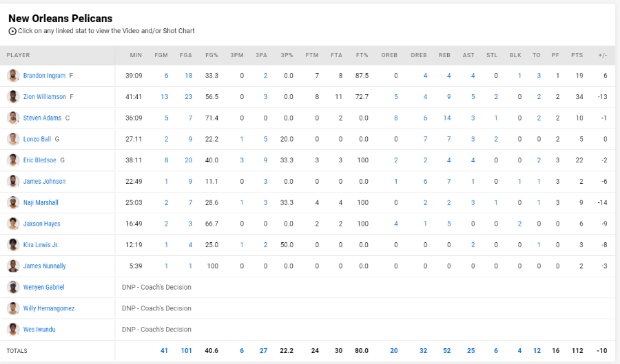Click the MIN column header
620x364 pixels.
point(136,55)
